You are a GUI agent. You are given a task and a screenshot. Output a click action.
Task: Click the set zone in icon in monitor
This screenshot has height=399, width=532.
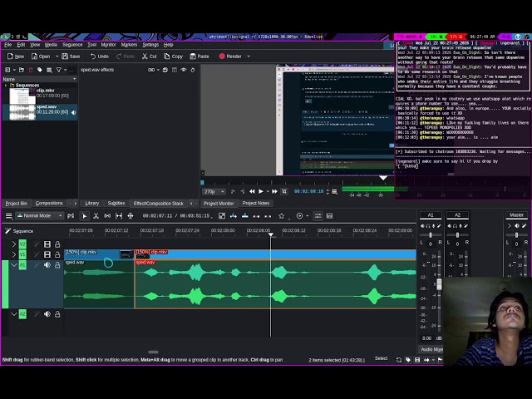[233, 191]
